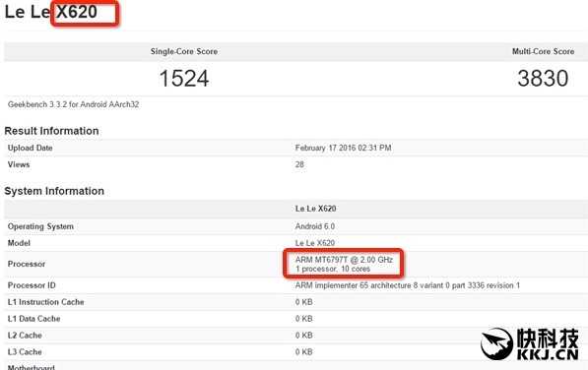Select the date 'February 17 2016 02:31 PM'
Image resolution: width=588 pixels, height=370 pixels.
point(343,148)
